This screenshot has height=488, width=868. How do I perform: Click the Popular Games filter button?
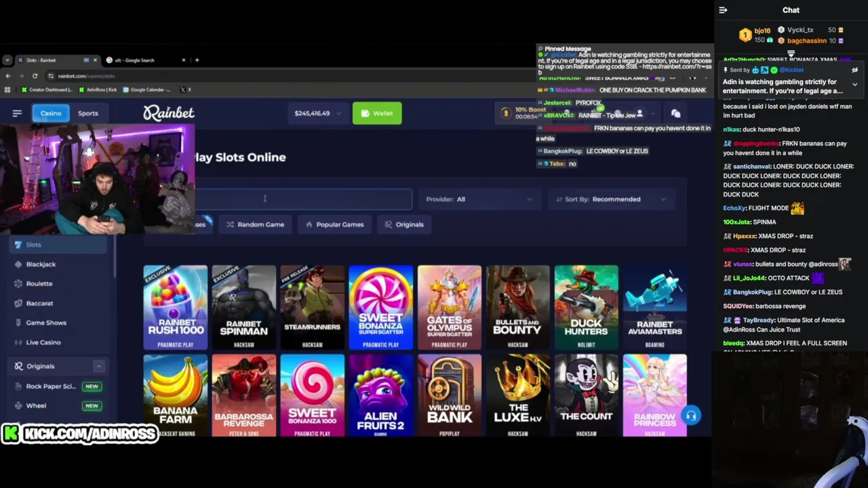click(335, 224)
